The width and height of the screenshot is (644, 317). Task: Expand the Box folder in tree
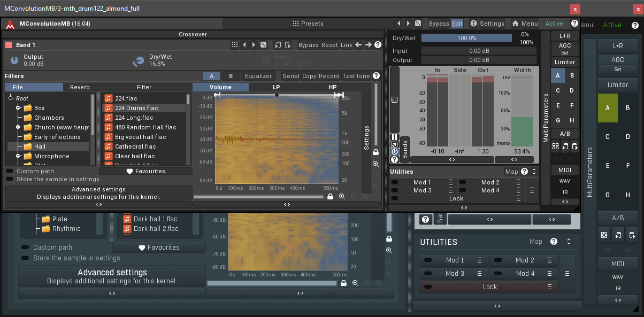[x=18, y=108]
